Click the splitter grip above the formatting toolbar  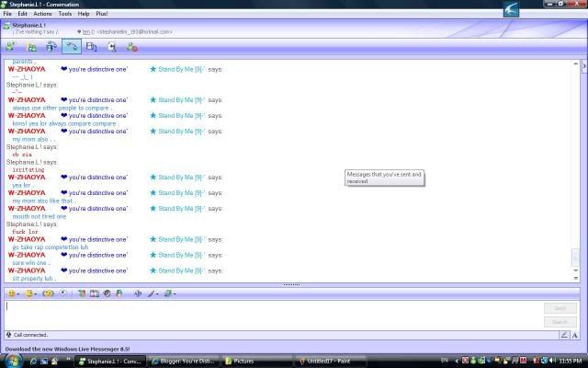(x=291, y=285)
